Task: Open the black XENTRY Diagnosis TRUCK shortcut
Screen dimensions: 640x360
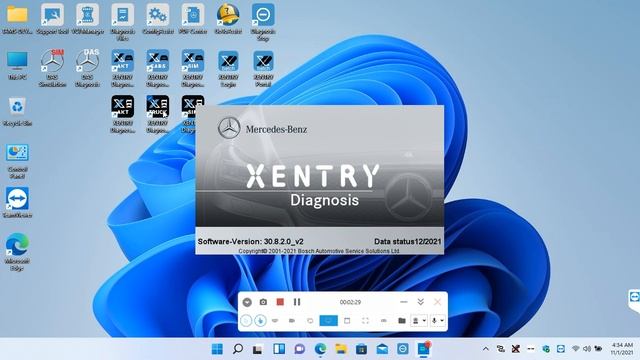Action: coord(158,114)
